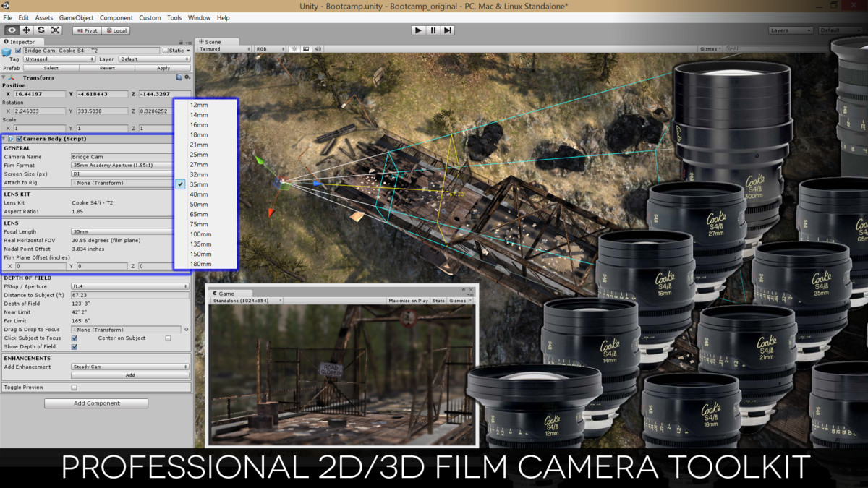The image size is (868, 488).
Task: Uncheck Show Depth of Field
Action: [x=75, y=347]
